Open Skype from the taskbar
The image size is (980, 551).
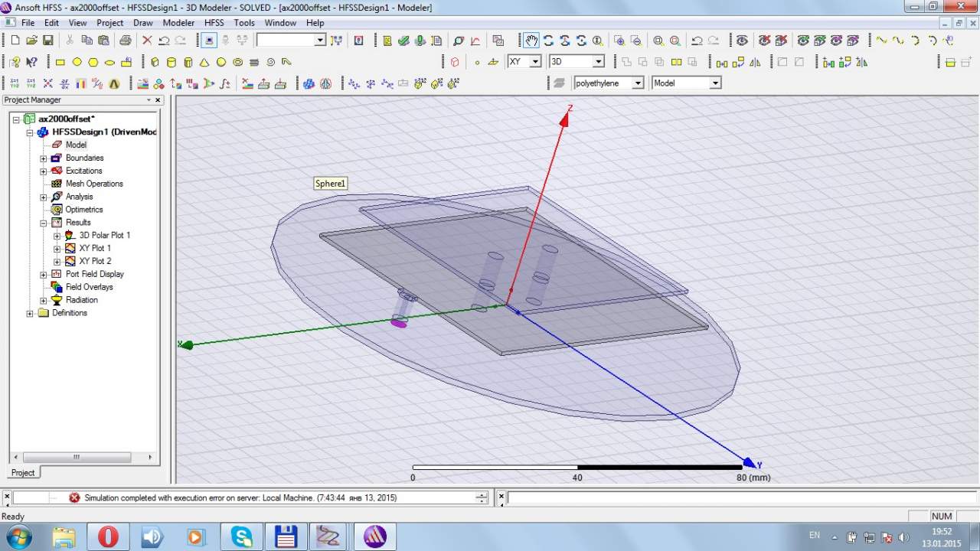(242, 536)
